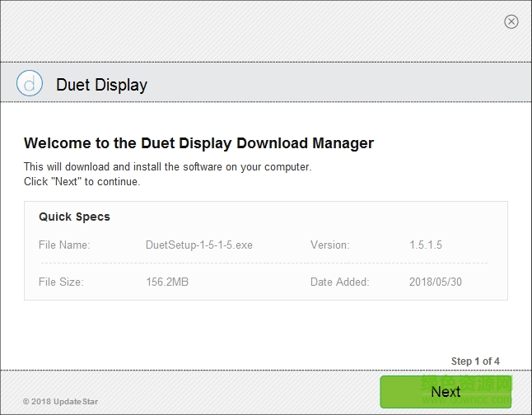The height and width of the screenshot is (415, 532).
Task: Click the Duet Display round logo icon
Action: click(30, 84)
